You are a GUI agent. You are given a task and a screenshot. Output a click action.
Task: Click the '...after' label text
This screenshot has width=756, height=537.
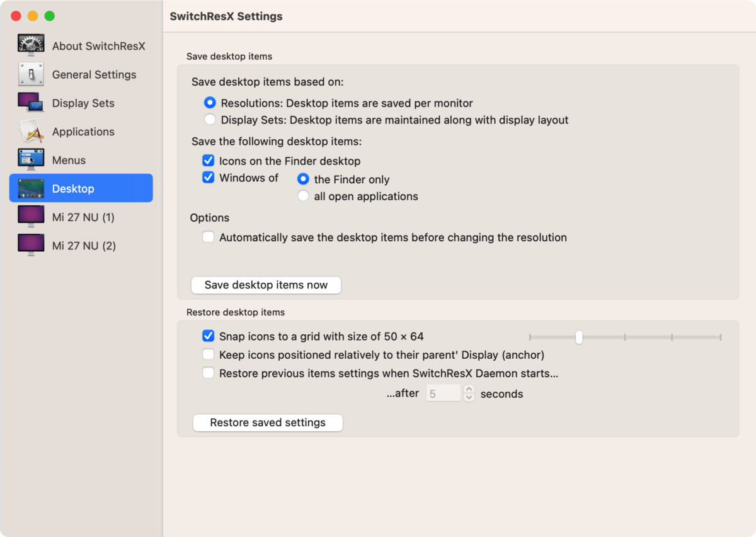click(x=403, y=393)
